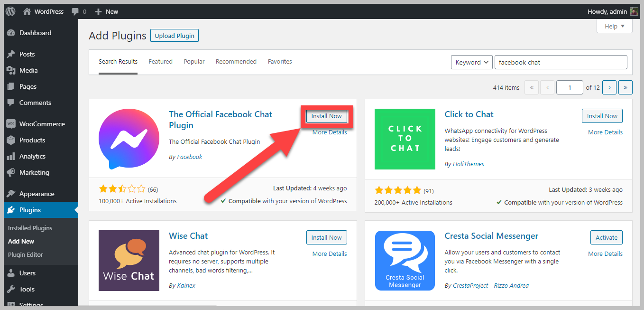The height and width of the screenshot is (310, 644).
Task: View More Details for Cresta Social Messenger
Action: point(606,254)
